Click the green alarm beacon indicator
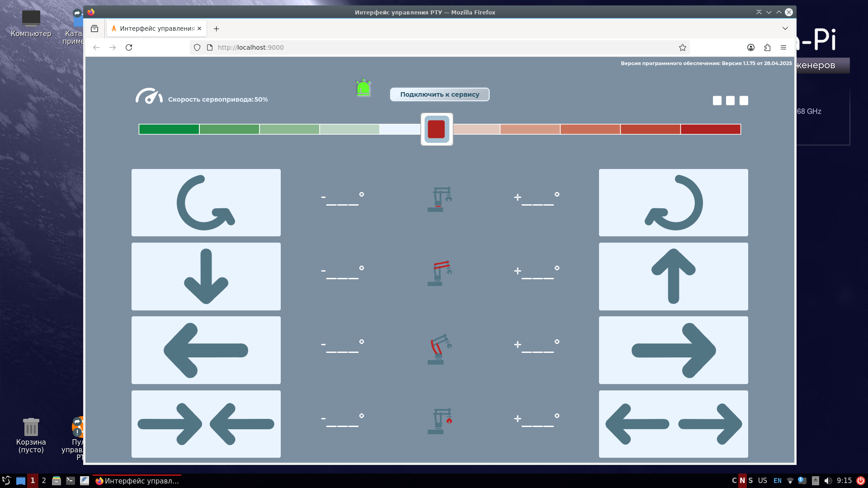The height and width of the screenshot is (488, 868). point(363,88)
